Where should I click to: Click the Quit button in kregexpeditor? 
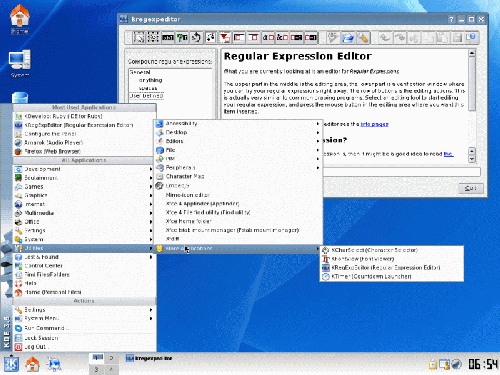[x=470, y=188]
